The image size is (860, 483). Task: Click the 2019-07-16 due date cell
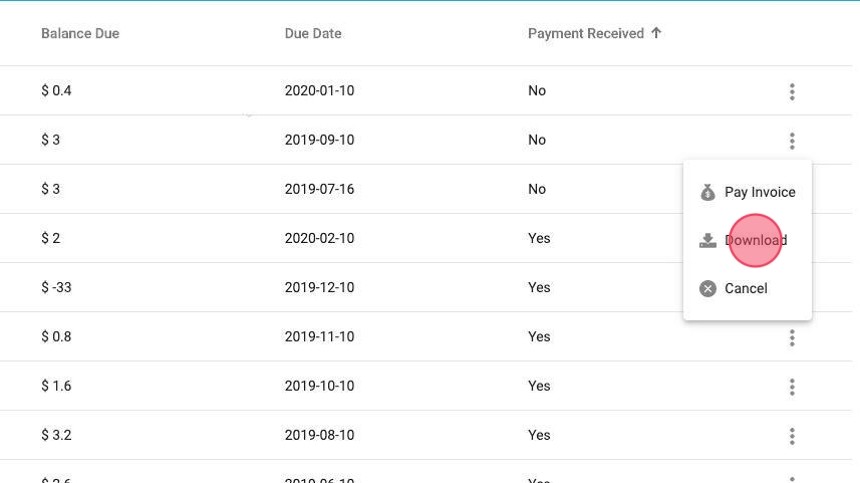point(319,189)
